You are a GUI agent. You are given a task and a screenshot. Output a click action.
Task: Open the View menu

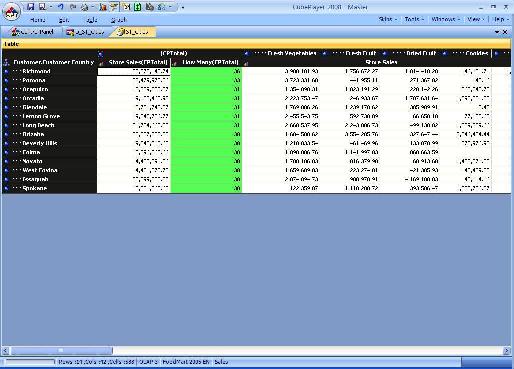(475, 19)
